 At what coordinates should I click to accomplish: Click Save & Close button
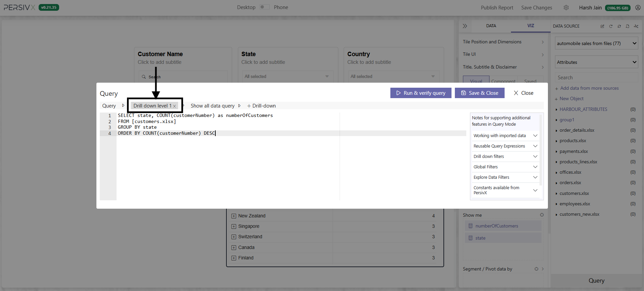(x=479, y=93)
